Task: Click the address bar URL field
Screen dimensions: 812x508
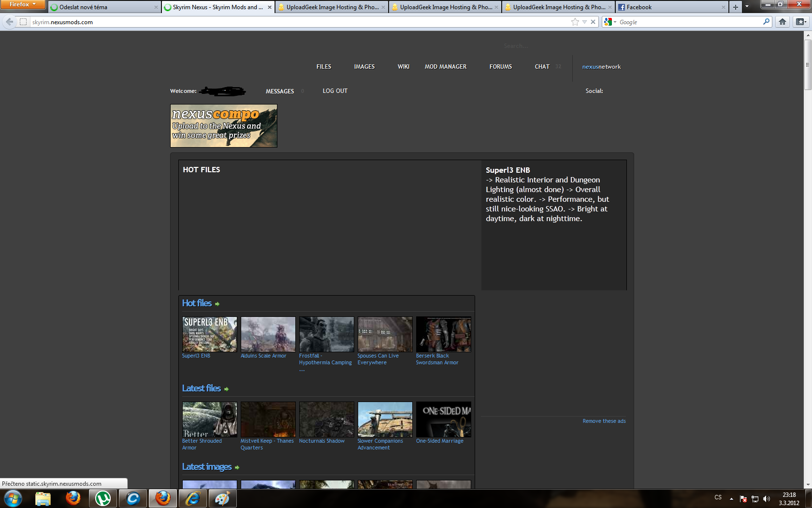Action: click(x=300, y=22)
